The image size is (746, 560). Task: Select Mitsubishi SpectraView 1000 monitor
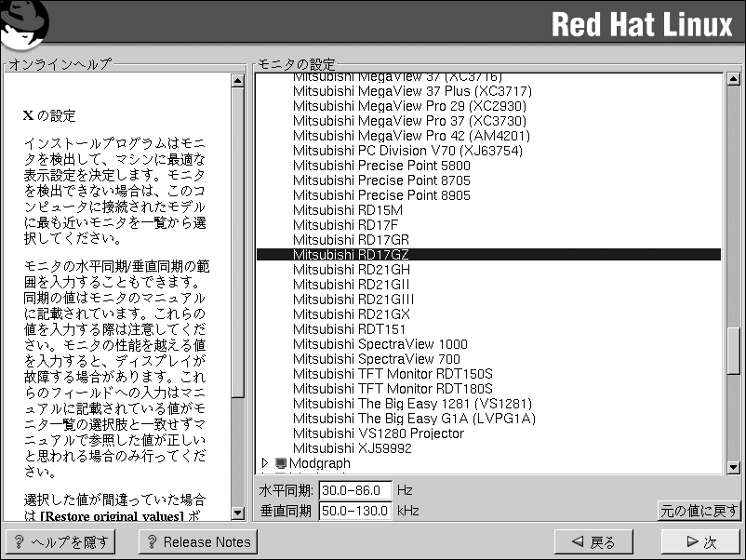pos(380,344)
